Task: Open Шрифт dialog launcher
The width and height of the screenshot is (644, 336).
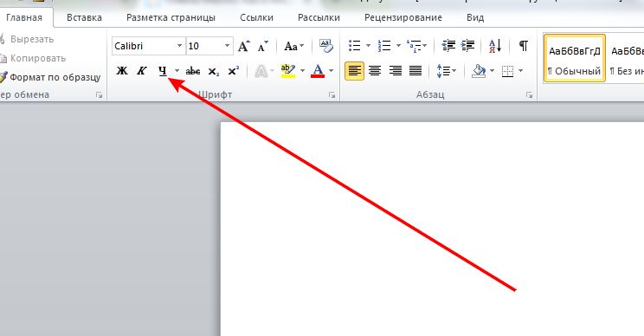Action: [x=332, y=95]
